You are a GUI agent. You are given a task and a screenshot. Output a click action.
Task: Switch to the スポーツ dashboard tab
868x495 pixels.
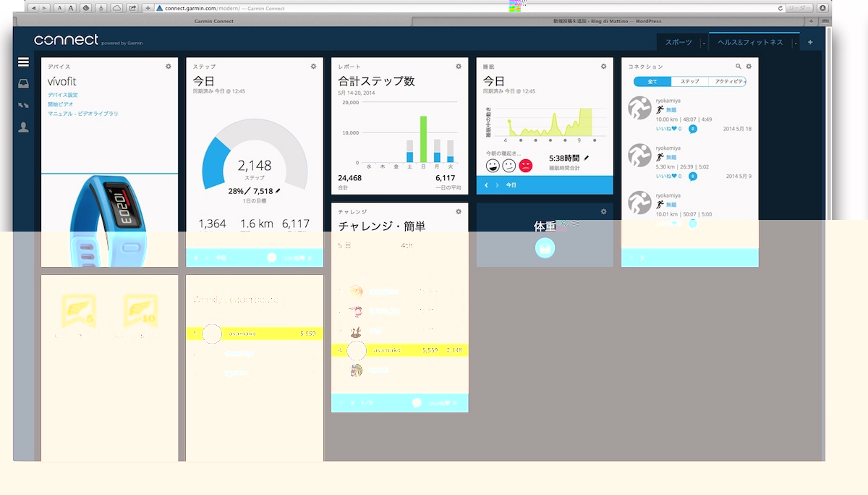click(x=678, y=43)
